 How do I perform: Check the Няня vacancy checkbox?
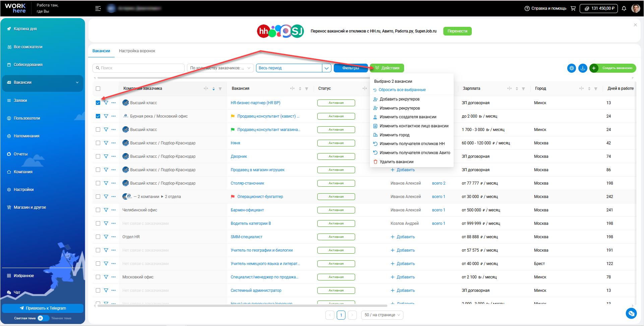pyautogui.click(x=98, y=143)
